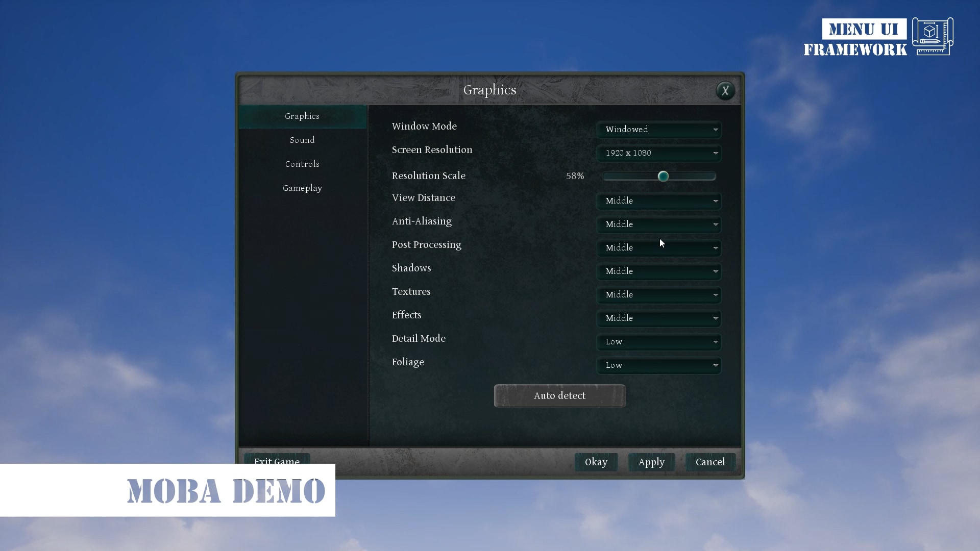Expand the Detail Mode dropdown

click(x=659, y=341)
